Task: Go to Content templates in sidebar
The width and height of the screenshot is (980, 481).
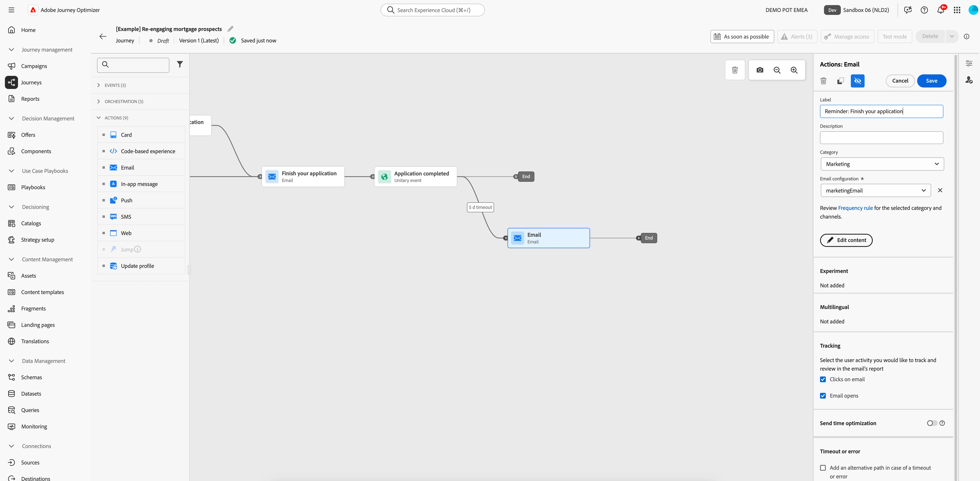Action: point(42,292)
